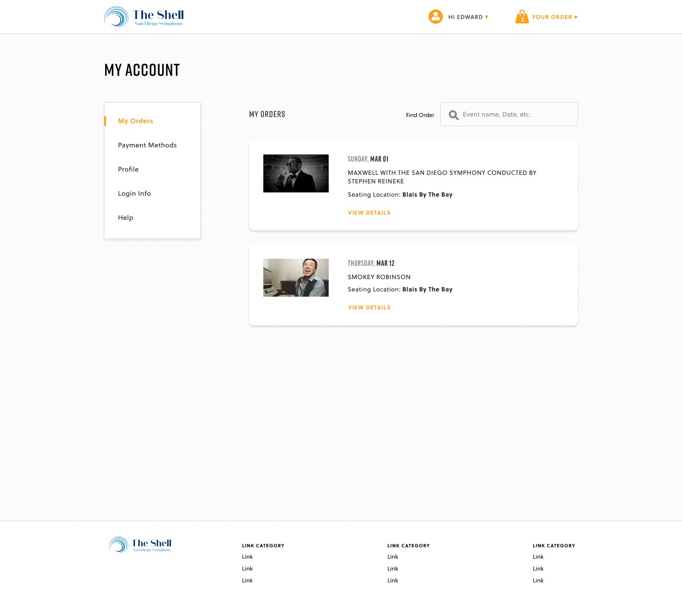
Task: Open Your Order link
Action: (x=547, y=17)
